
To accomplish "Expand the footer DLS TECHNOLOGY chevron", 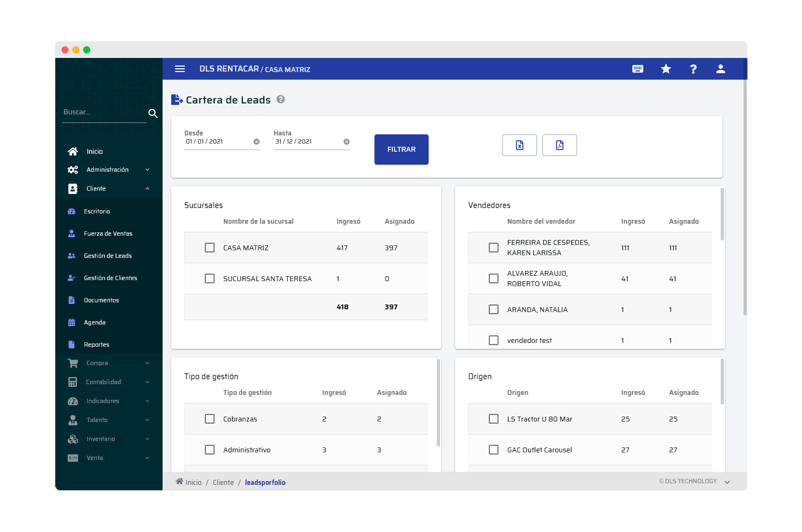I will [x=727, y=482].
